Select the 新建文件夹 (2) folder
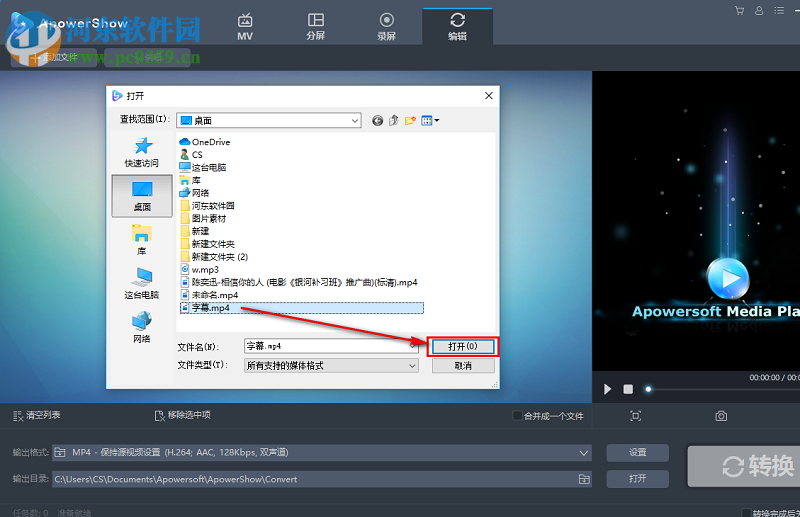 point(214,257)
